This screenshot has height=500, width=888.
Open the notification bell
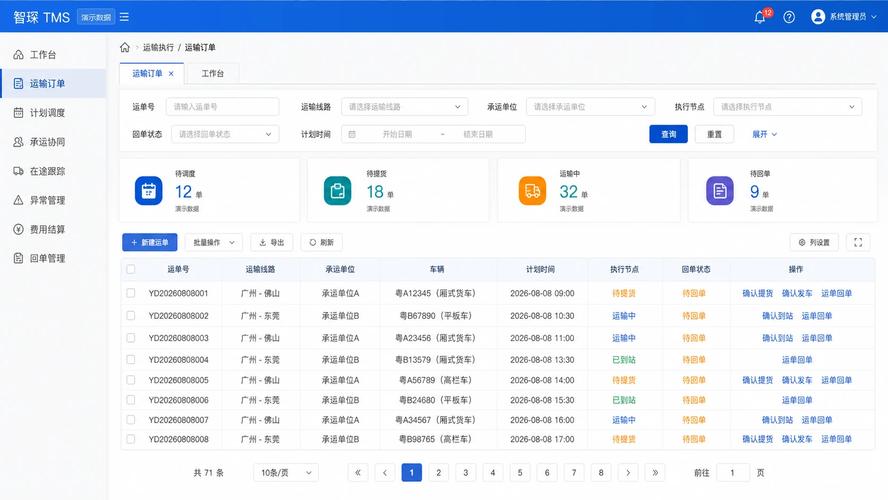point(760,17)
